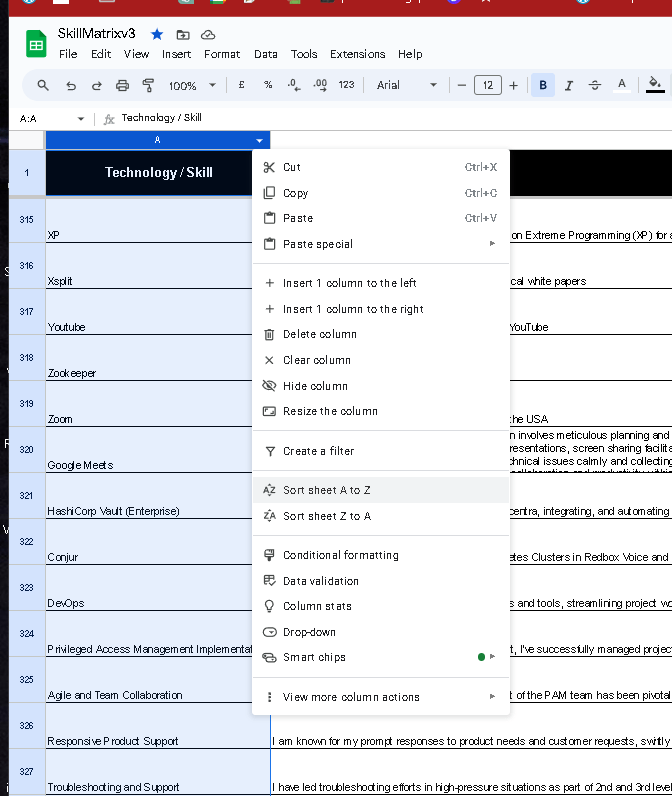Open Data validation
672x796 pixels.
[x=381, y=581]
